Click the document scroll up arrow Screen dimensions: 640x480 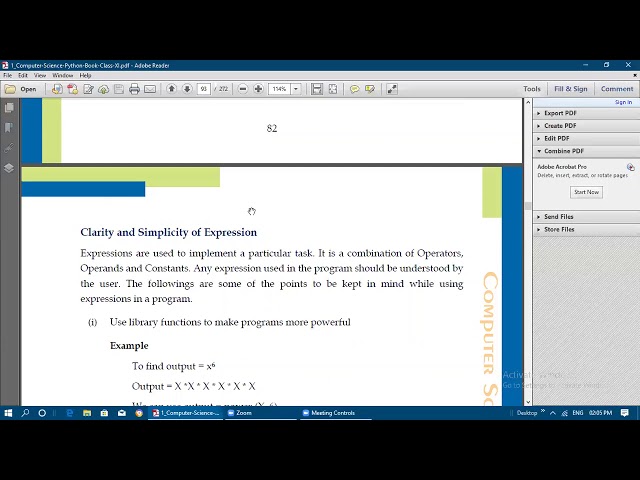[x=528, y=102]
